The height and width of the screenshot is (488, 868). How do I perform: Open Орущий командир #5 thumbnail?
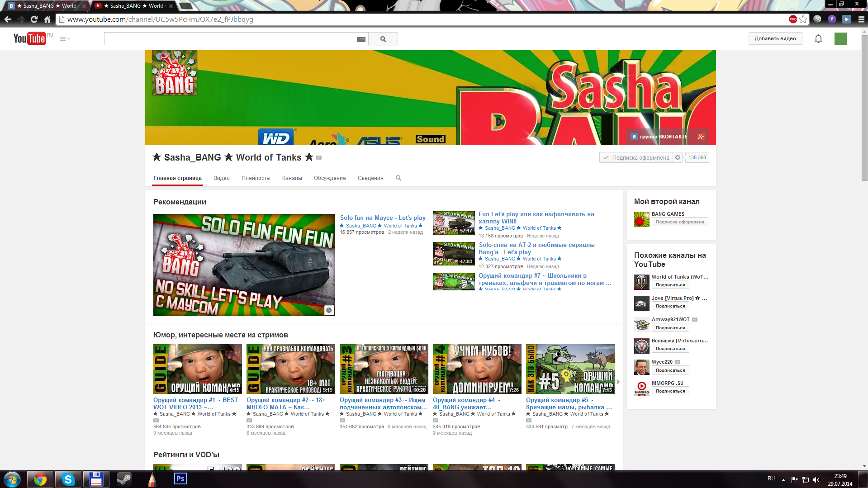click(570, 369)
